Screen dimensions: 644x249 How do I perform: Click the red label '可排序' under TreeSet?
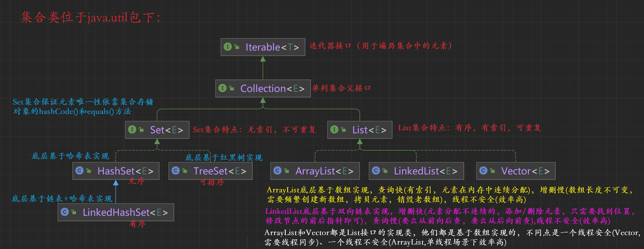tap(212, 182)
